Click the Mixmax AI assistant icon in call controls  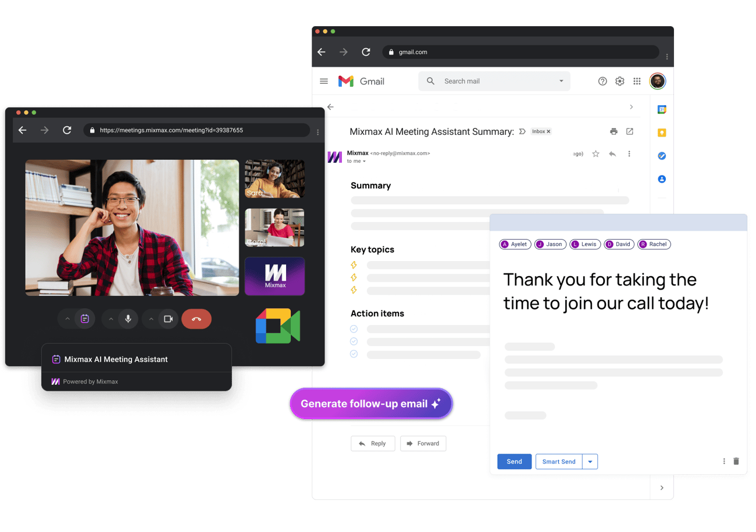pyautogui.click(x=85, y=319)
